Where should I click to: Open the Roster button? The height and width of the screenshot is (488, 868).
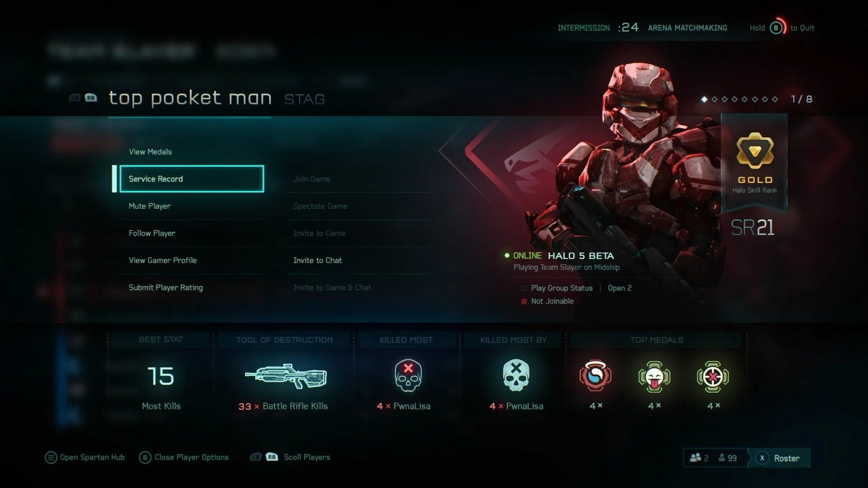[x=779, y=458]
